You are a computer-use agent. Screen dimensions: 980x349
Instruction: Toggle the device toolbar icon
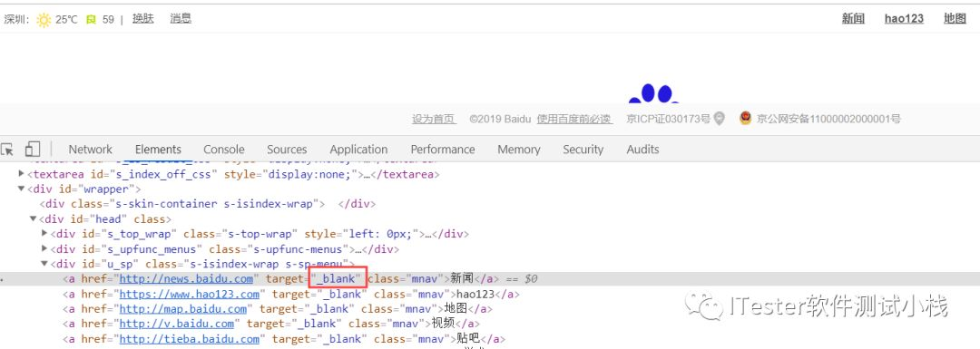coord(33,150)
